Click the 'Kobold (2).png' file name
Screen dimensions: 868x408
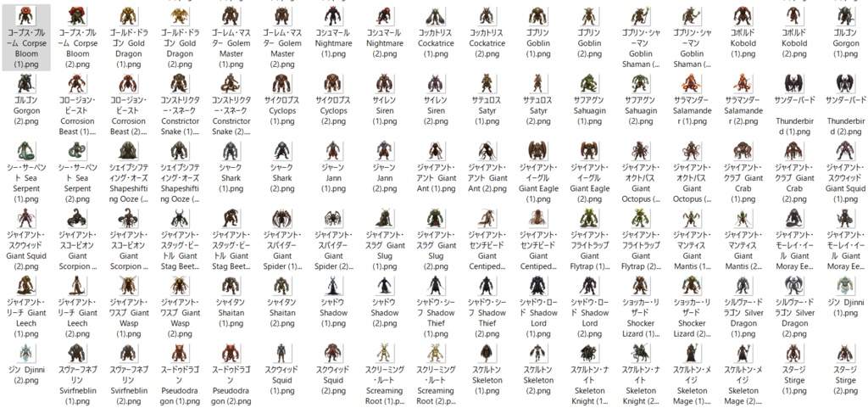(794, 43)
